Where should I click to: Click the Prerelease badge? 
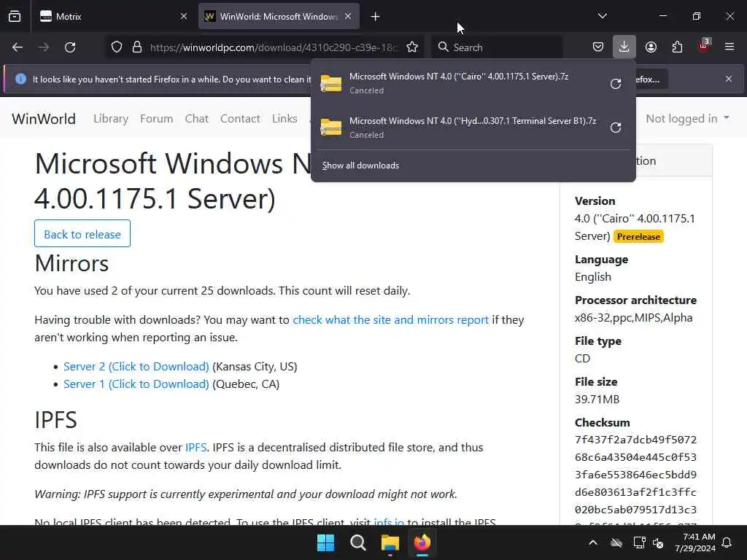[638, 237]
